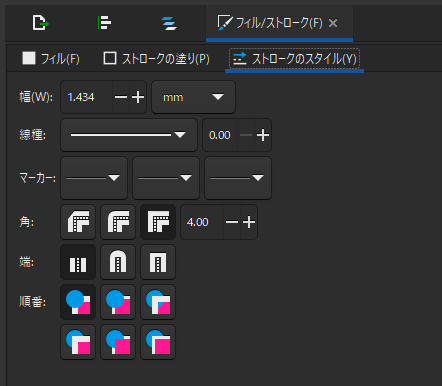Viewport: 442px width, 386px height.
Task: Set order stroke, fill, markers
Action: (118, 302)
